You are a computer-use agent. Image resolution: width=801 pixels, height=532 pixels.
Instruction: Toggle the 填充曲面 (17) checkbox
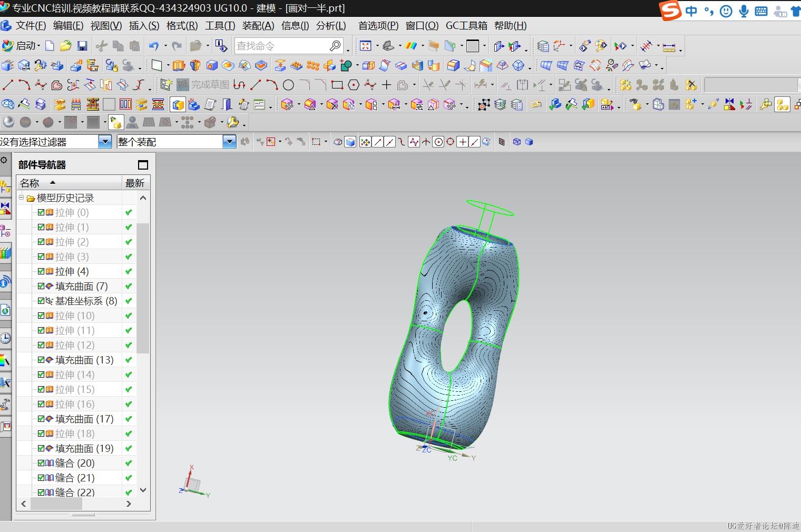pyautogui.click(x=41, y=419)
